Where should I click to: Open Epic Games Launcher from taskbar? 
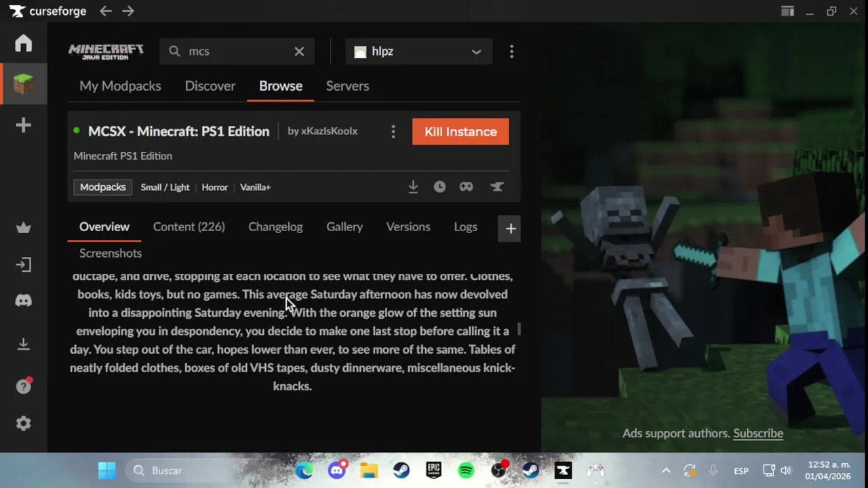pyautogui.click(x=434, y=470)
